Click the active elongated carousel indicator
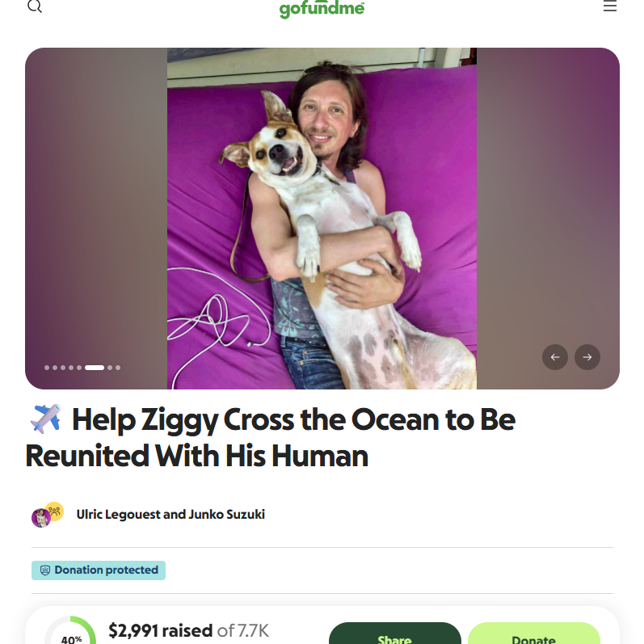 tap(95, 368)
